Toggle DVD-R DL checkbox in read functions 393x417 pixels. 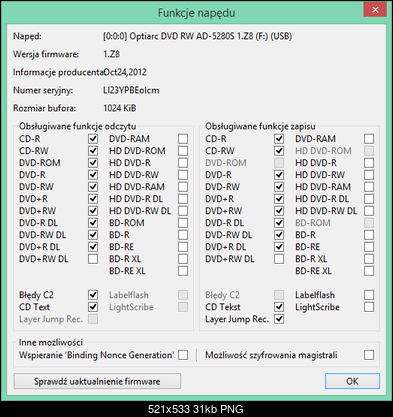[x=93, y=223]
